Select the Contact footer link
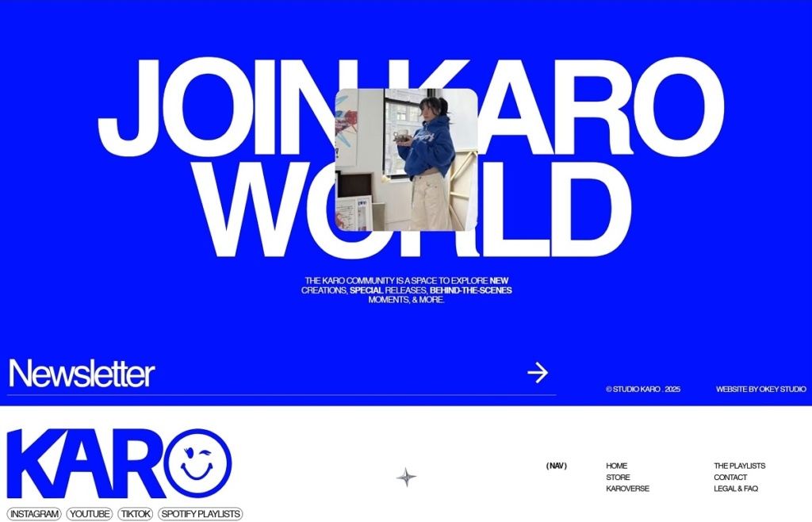Screen dimensions: 812x522 coord(730,478)
